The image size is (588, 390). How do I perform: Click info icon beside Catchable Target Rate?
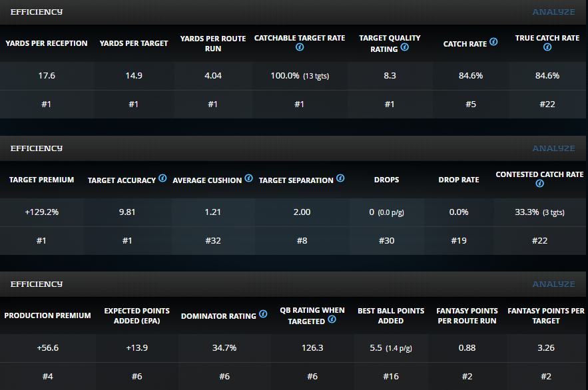coord(300,49)
